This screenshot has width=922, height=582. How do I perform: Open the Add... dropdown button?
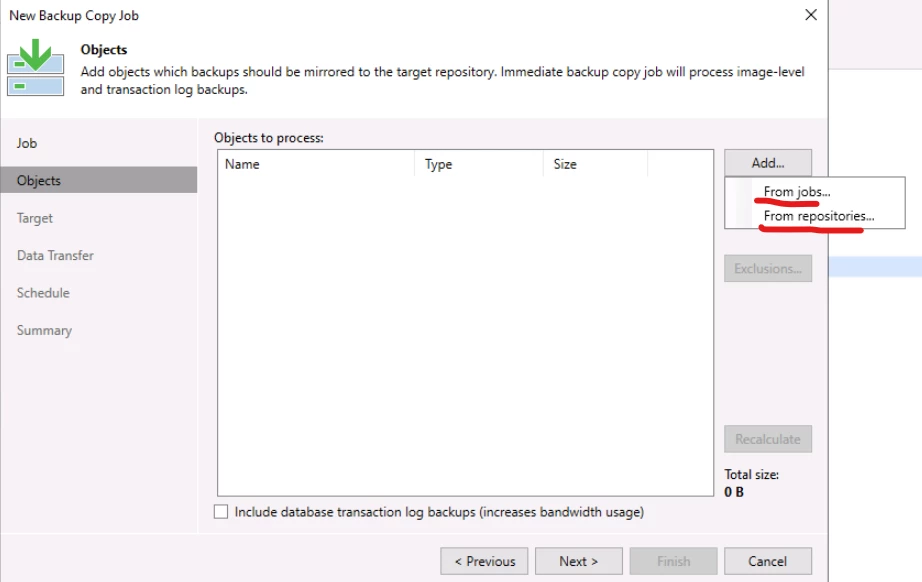pyautogui.click(x=768, y=163)
